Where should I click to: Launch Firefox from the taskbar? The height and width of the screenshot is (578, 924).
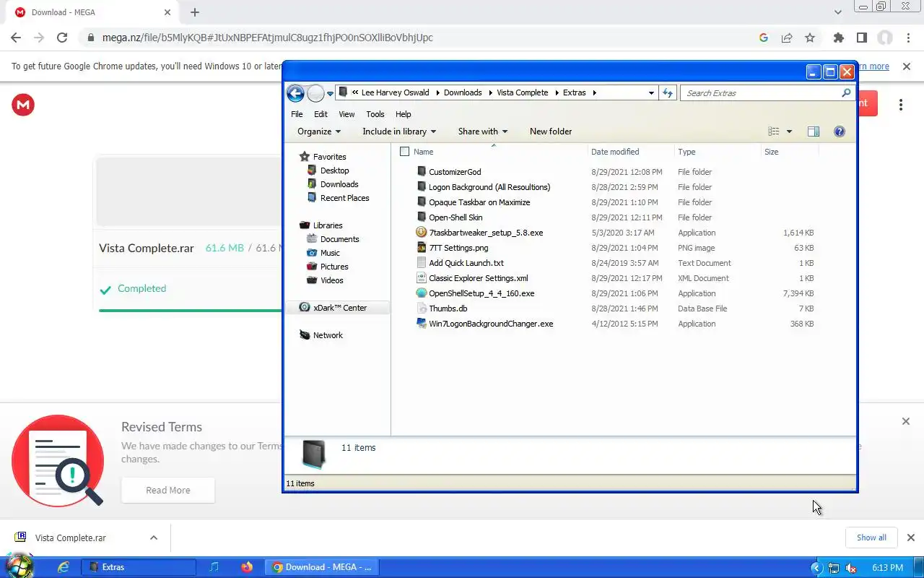coord(247,567)
